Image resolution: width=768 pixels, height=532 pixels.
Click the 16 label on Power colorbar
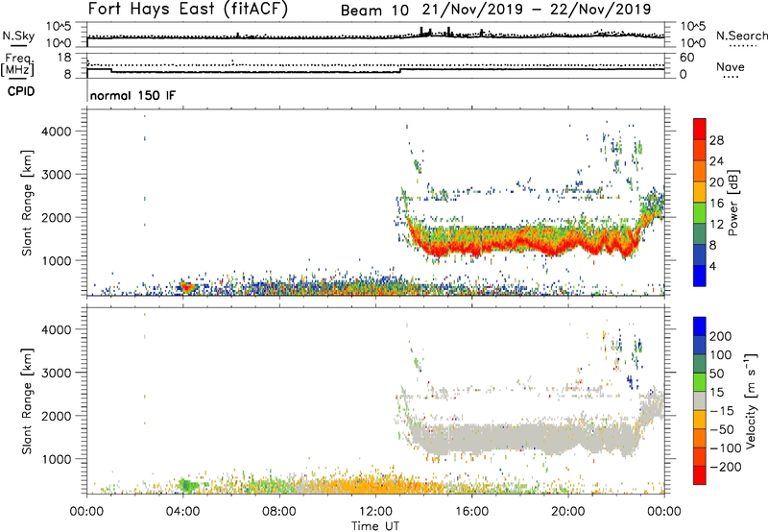(716, 204)
